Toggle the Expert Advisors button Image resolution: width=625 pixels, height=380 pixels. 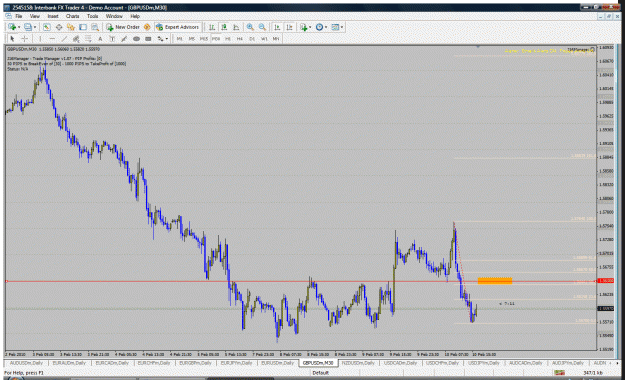[177, 27]
